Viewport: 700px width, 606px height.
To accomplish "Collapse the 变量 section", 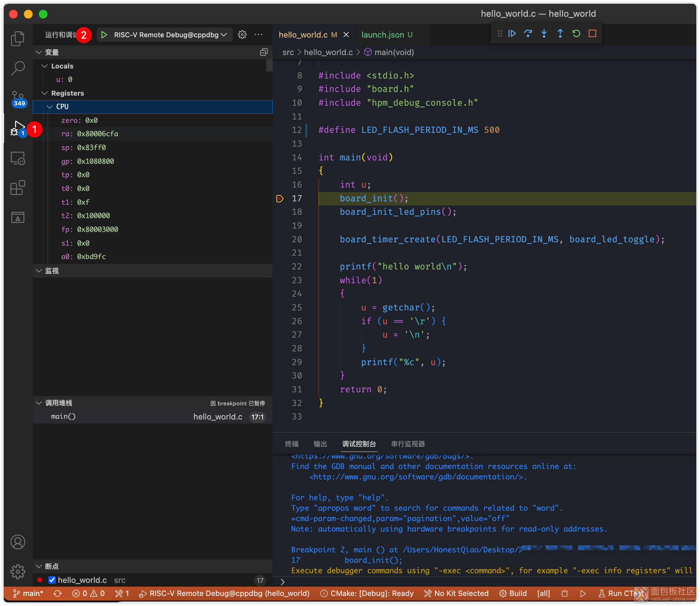I will pos(39,52).
